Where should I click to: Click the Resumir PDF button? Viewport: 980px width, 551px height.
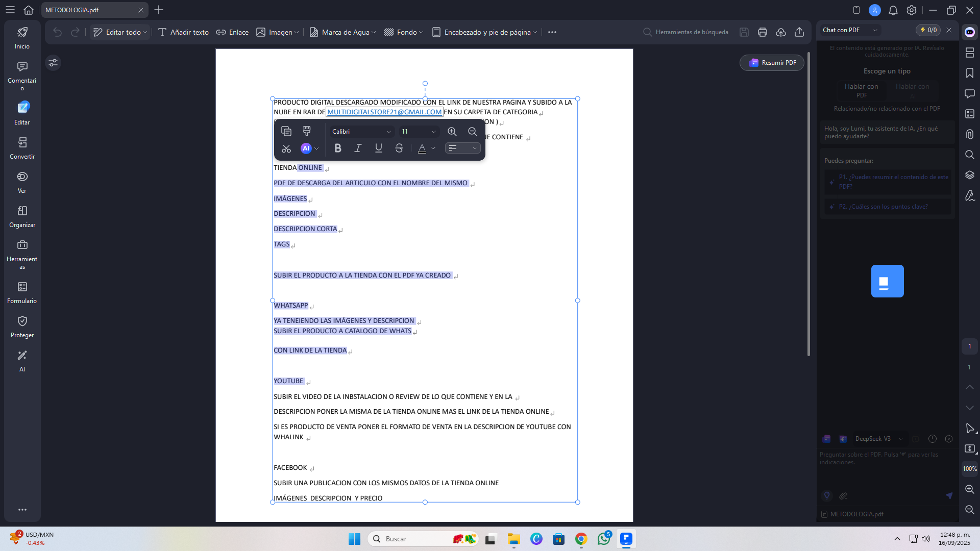click(772, 63)
